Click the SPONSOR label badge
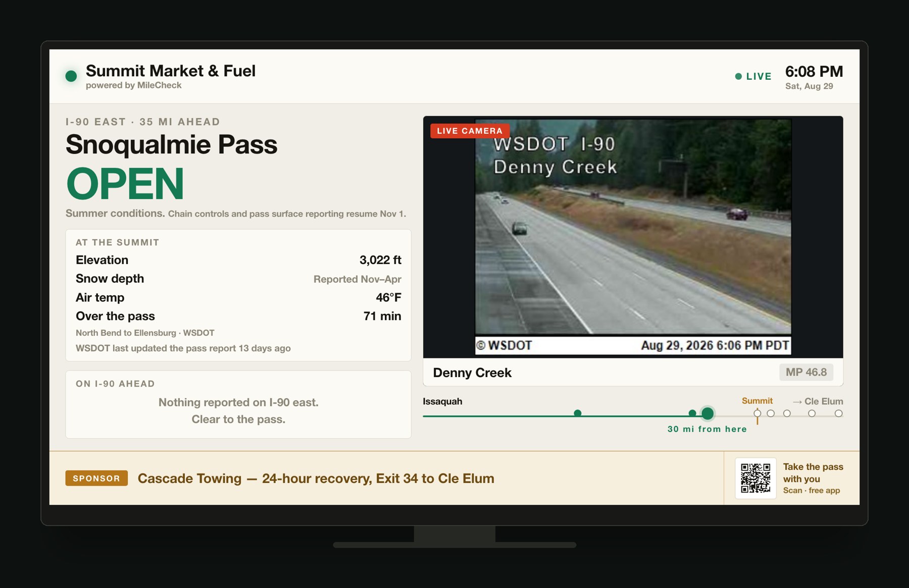 (x=96, y=478)
